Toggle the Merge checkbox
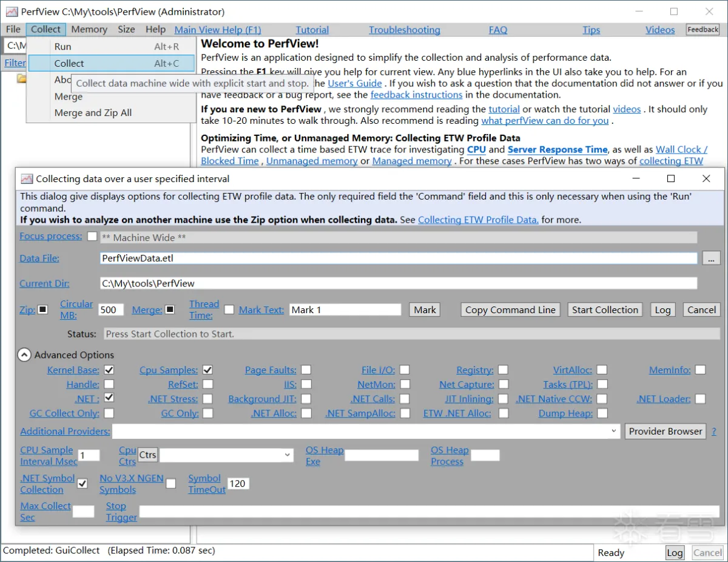 170,310
